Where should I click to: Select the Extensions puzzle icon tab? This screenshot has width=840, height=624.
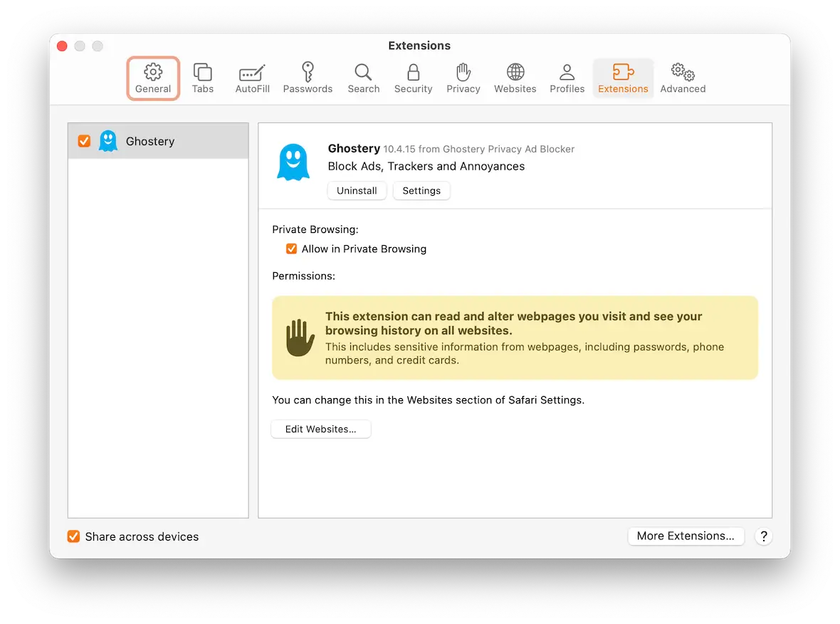tap(623, 78)
